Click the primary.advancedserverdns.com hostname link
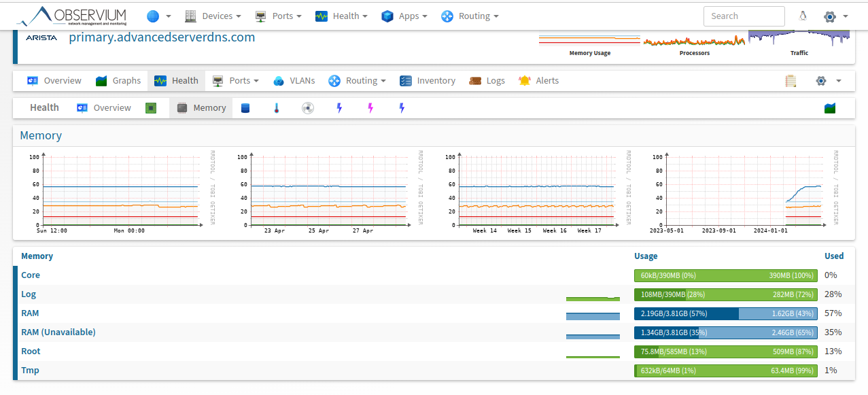Viewport: 868px width, 395px height. tap(162, 37)
